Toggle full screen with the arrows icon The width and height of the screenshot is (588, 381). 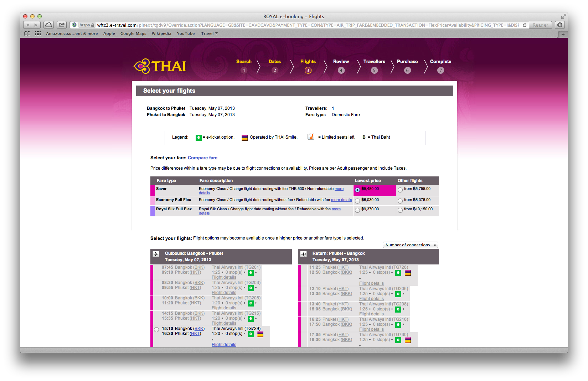tap(563, 16)
